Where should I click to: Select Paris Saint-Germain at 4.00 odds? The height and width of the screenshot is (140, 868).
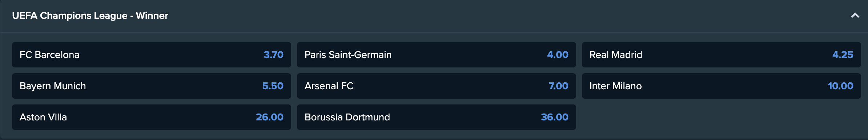click(x=437, y=55)
